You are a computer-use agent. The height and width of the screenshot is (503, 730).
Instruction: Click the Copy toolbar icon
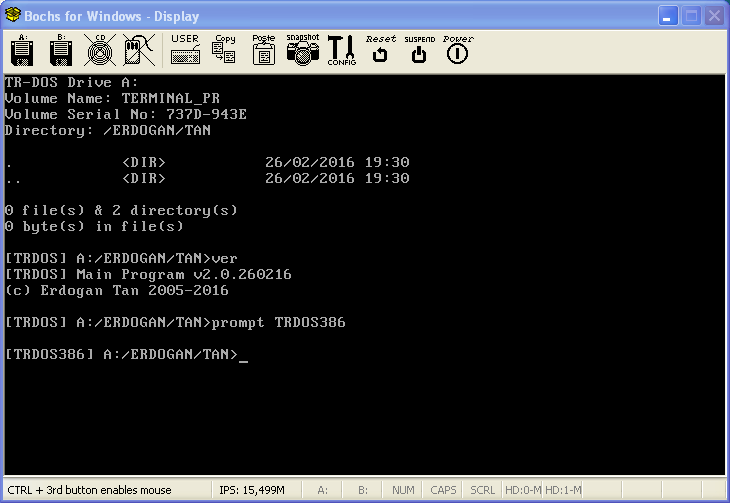pos(224,49)
